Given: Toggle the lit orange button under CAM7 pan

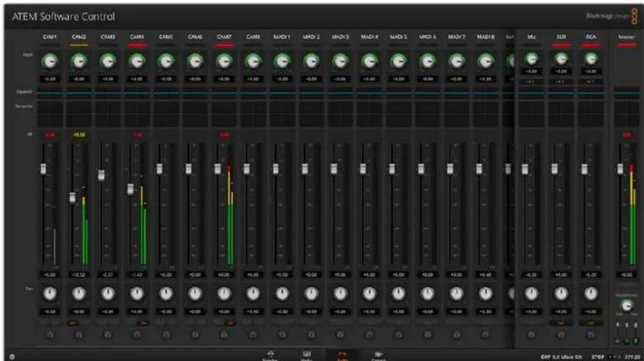Looking at the screenshot, I should click(x=230, y=323).
